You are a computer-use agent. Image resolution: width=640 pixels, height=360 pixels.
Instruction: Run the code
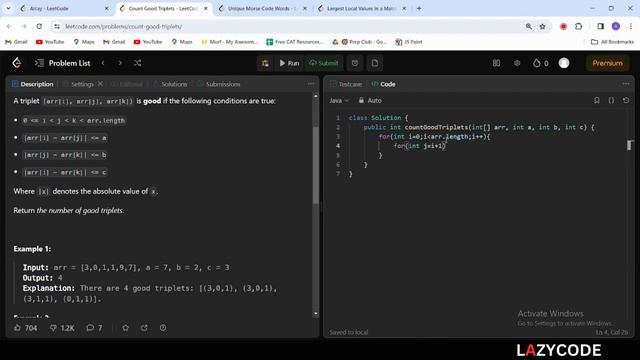pyautogui.click(x=289, y=63)
